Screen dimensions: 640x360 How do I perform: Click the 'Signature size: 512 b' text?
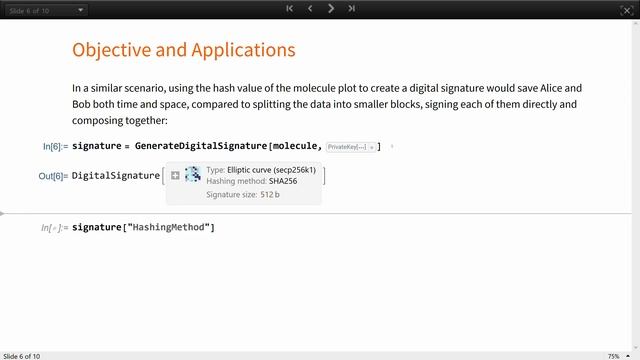pos(243,195)
